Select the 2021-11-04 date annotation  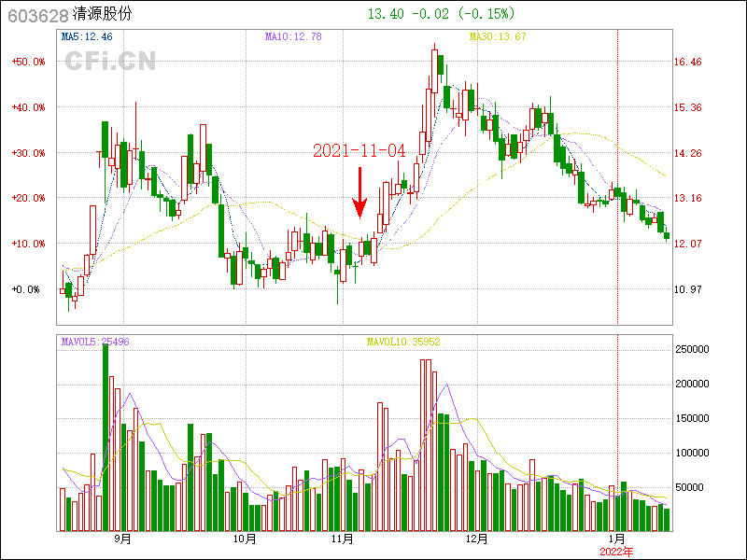pyautogui.click(x=359, y=150)
